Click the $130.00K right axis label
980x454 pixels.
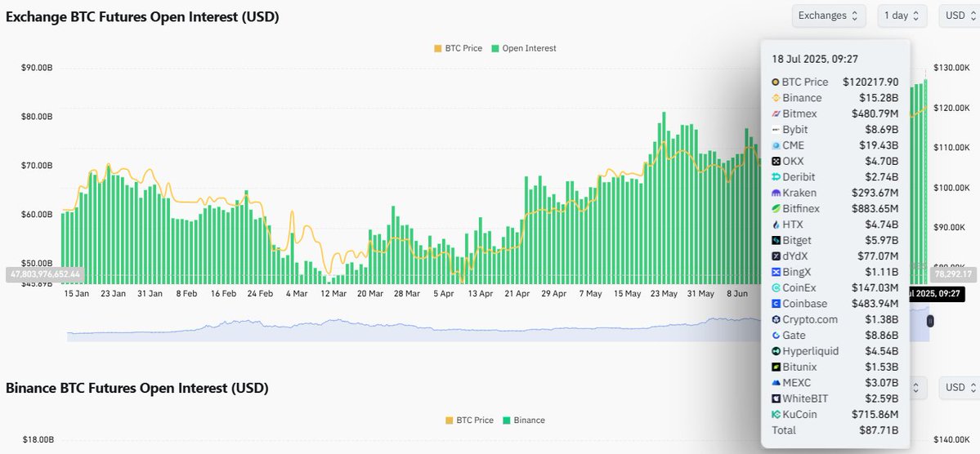(x=951, y=68)
